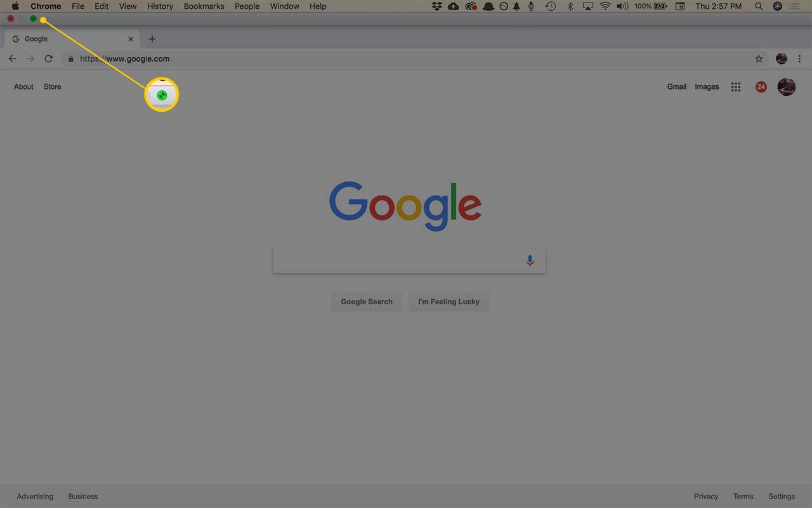The image size is (812, 508).
Task: Click the Google logo
Action: 405,206
